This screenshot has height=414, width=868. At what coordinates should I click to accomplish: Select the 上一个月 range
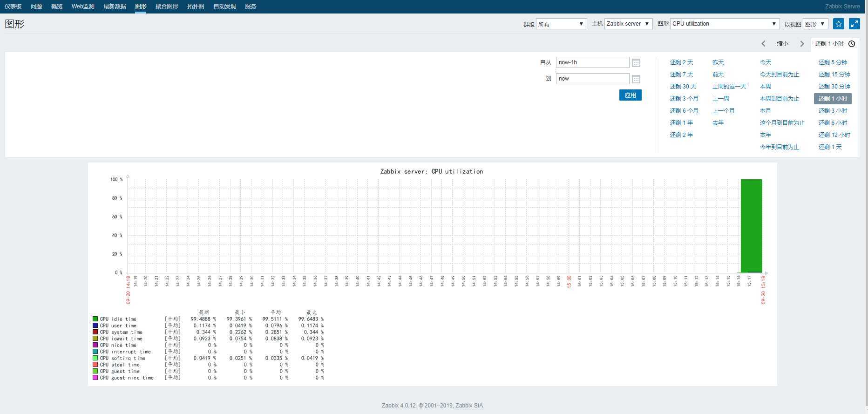pos(723,111)
